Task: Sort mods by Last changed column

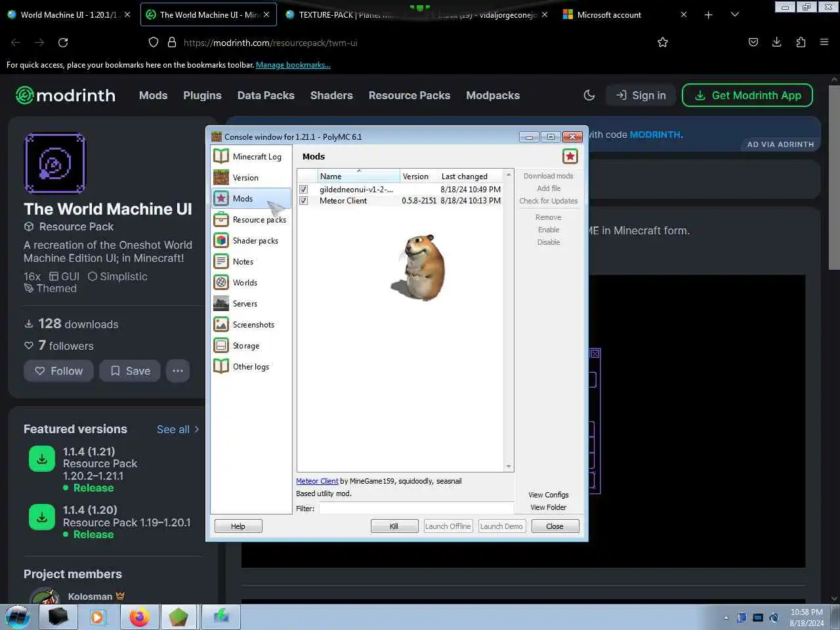Action: [471, 176]
